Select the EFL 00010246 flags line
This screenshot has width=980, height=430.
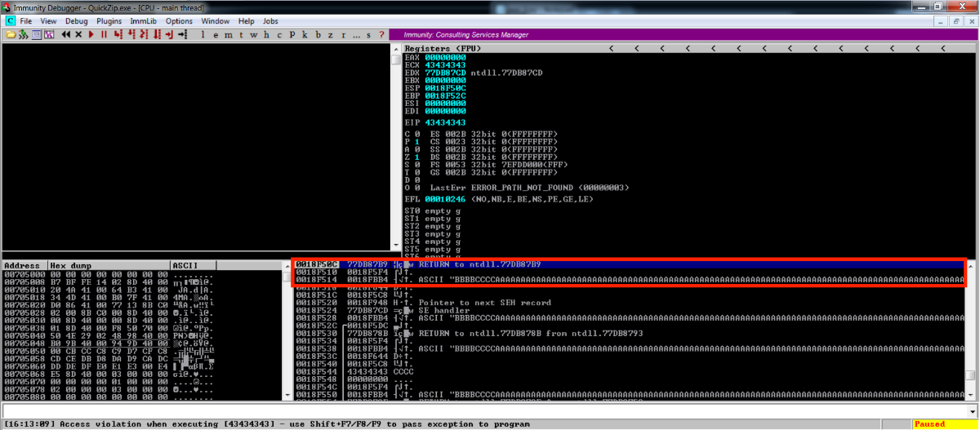click(x=499, y=199)
